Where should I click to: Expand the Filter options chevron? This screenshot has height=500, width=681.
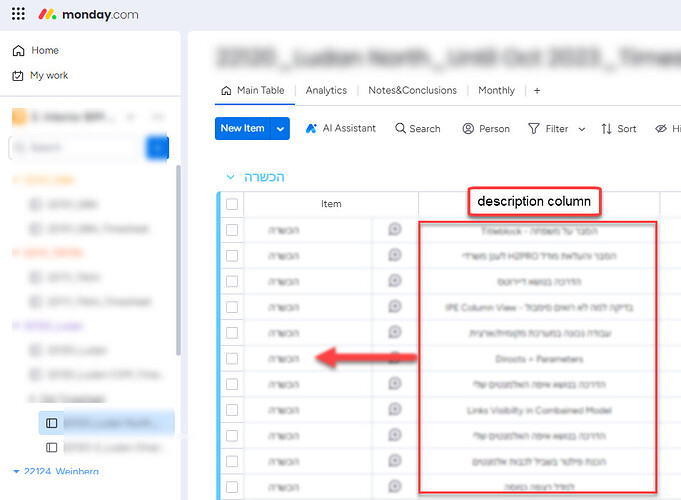(582, 129)
